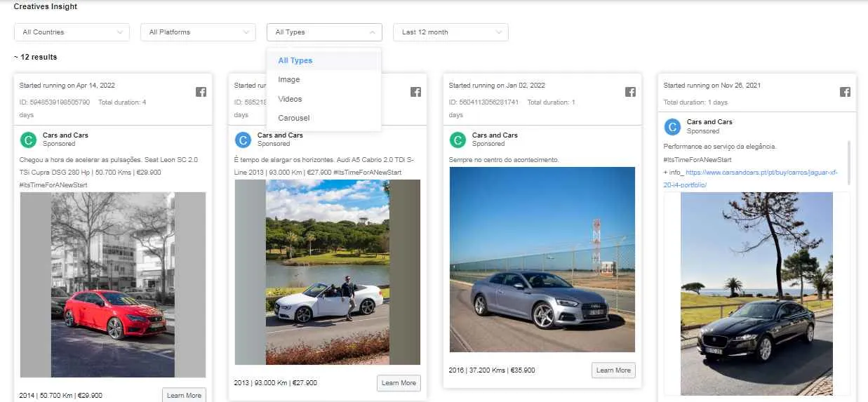Viewport: 868px width, 402px height.
Task: Click Facebook icon on Jan 02, 2022 ad
Action: click(x=630, y=92)
